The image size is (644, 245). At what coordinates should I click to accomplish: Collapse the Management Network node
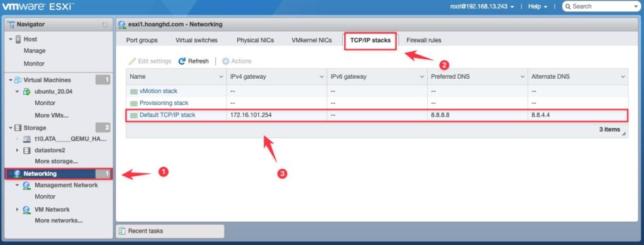pos(17,185)
